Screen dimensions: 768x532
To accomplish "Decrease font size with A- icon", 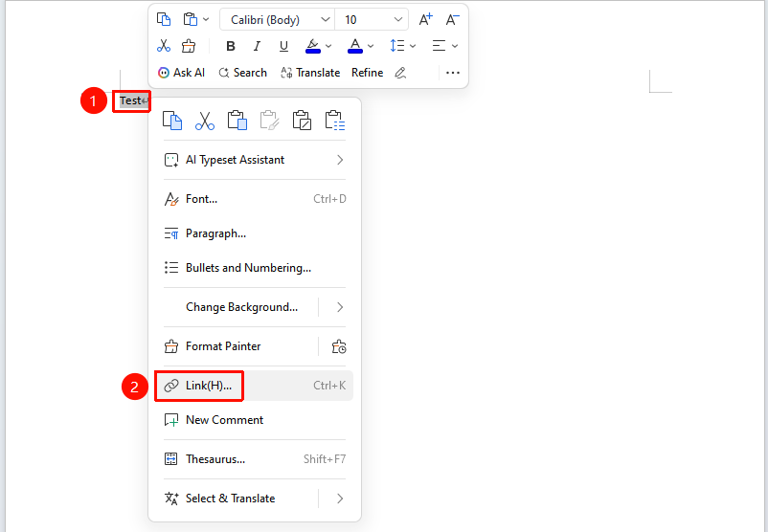I will [x=452, y=19].
